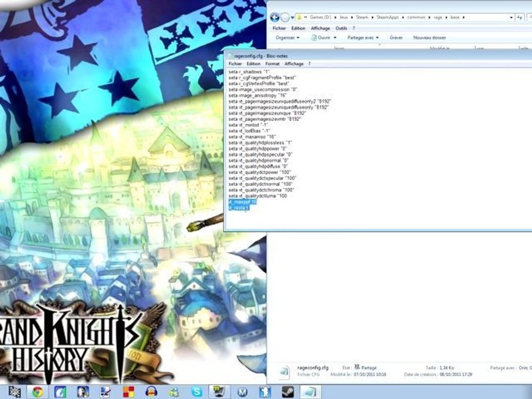Click the rageconfig.cfg file icon in details pane

pos(284,372)
